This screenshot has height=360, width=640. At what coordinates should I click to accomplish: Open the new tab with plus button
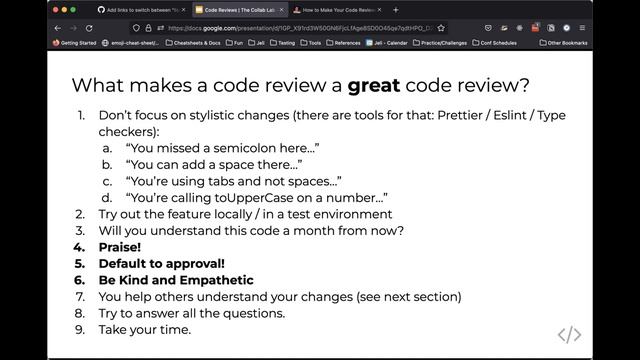pyautogui.click(x=396, y=10)
